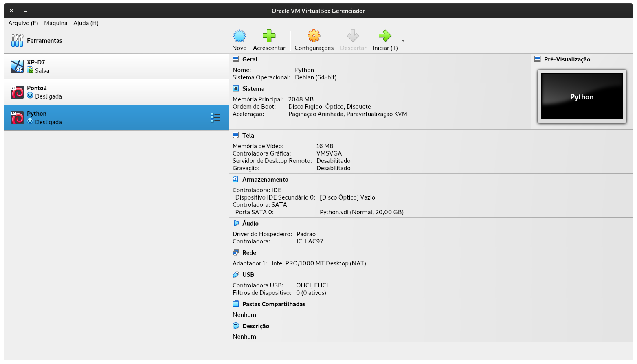This screenshot has width=637, height=364.
Task: Open the Tela section header
Action: pyautogui.click(x=248, y=136)
